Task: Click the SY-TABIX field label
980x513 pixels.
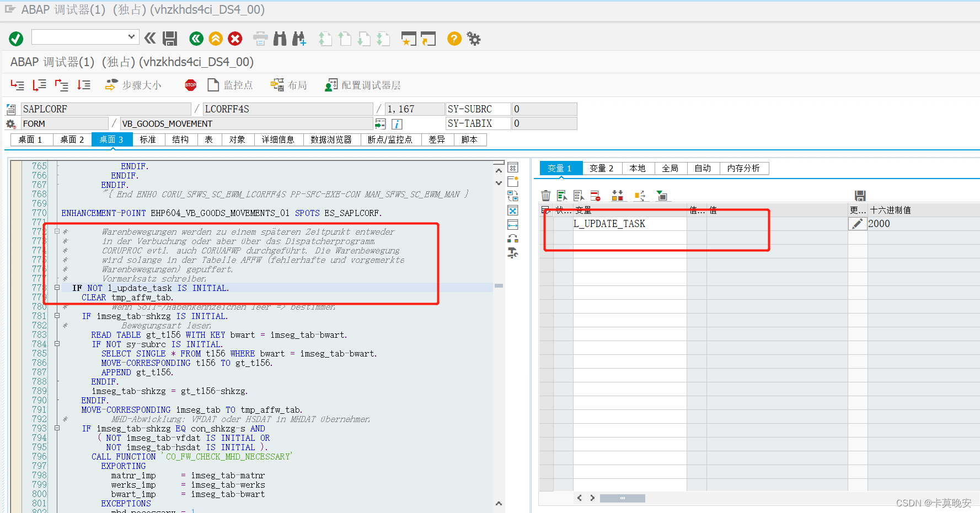Action: pyautogui.click(x=478, y=123)
